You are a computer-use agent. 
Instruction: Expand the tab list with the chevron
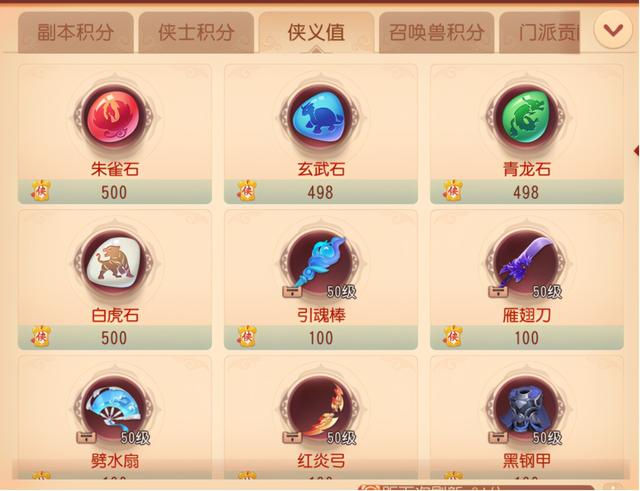[613, 30]
